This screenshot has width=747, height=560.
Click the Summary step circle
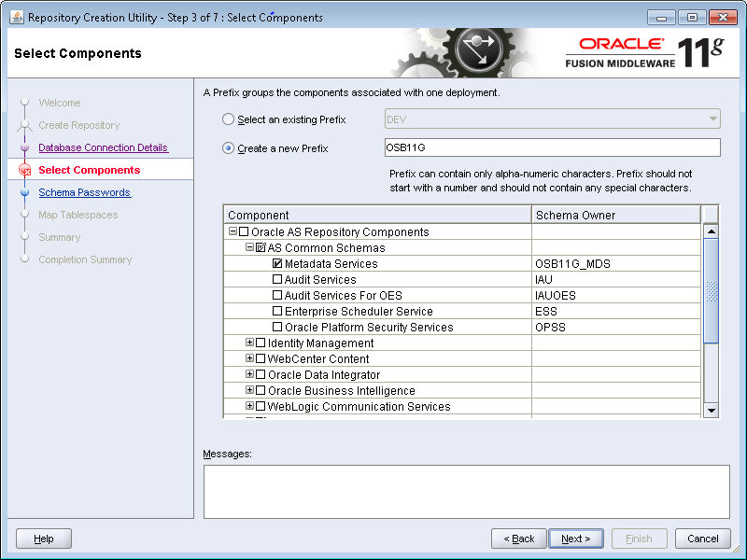click(x=23, y=237)
